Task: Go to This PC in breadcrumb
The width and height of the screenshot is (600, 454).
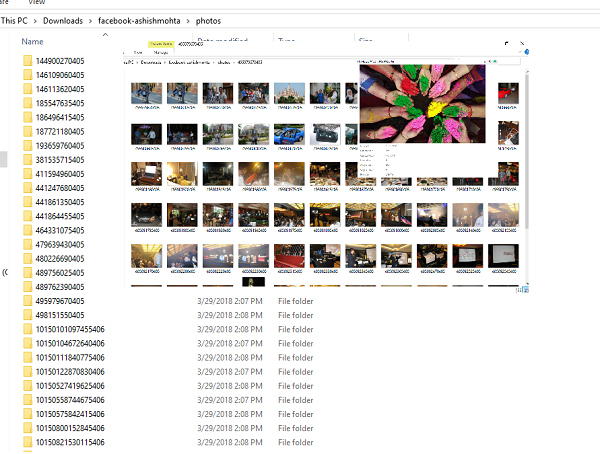Action: [x=14, y=21]
